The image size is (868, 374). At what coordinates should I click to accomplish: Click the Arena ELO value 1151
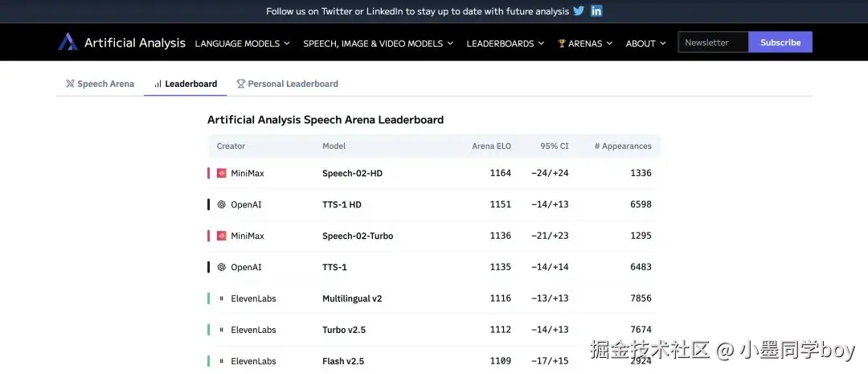coord(501,204)
